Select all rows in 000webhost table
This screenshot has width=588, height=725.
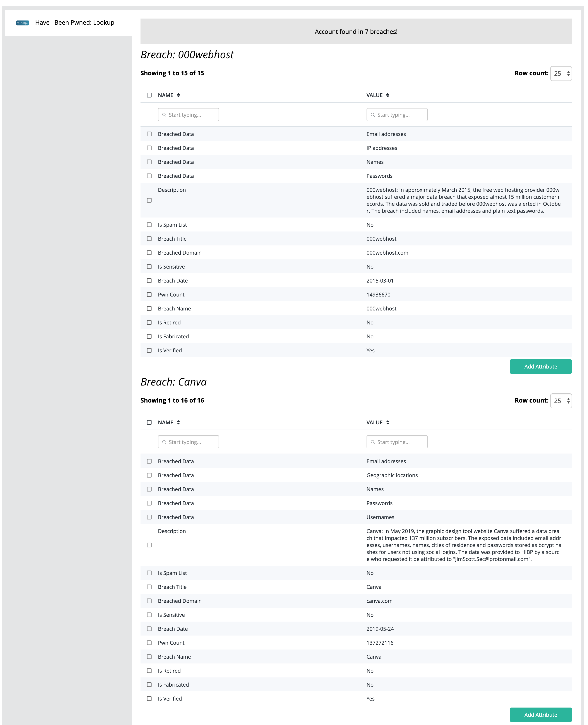[149, 95]
